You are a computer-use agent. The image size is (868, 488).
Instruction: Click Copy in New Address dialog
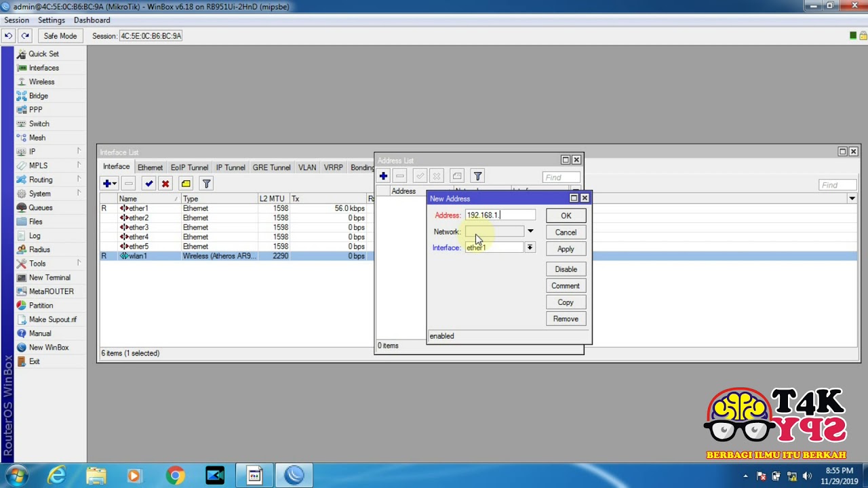566,302
